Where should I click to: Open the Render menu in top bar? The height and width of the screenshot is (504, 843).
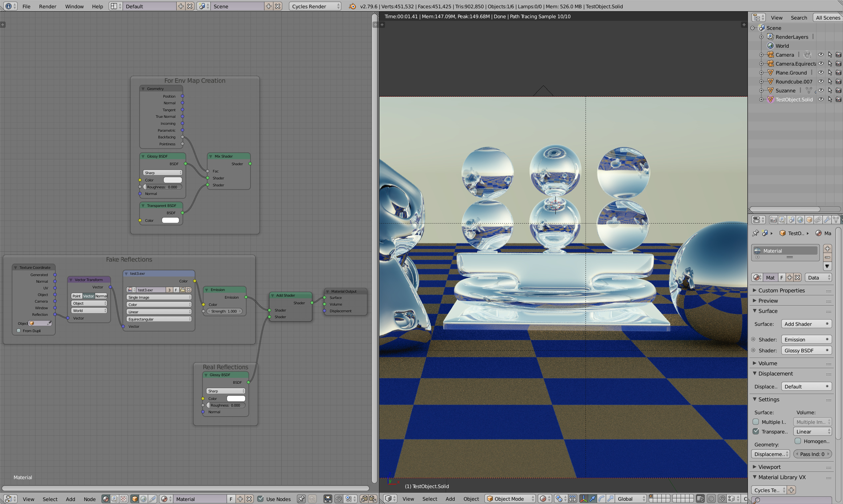pyautogui.click(x=48, y=6)
